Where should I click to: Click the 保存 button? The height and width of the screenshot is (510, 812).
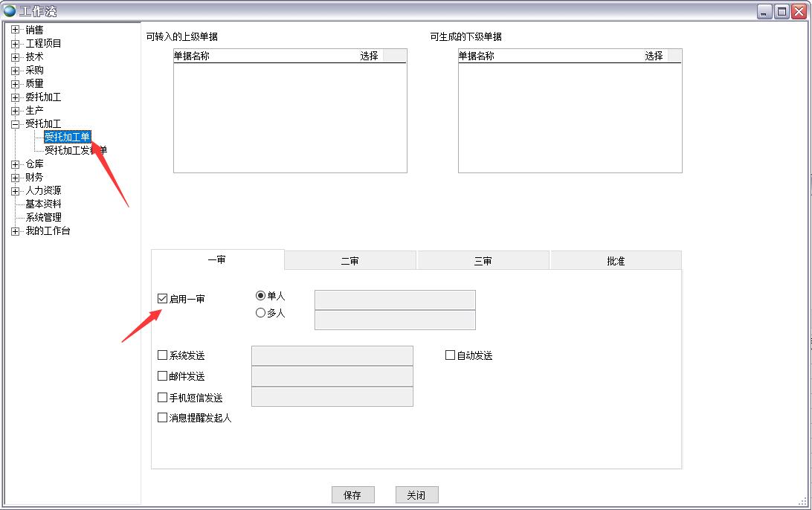point(352,495)
